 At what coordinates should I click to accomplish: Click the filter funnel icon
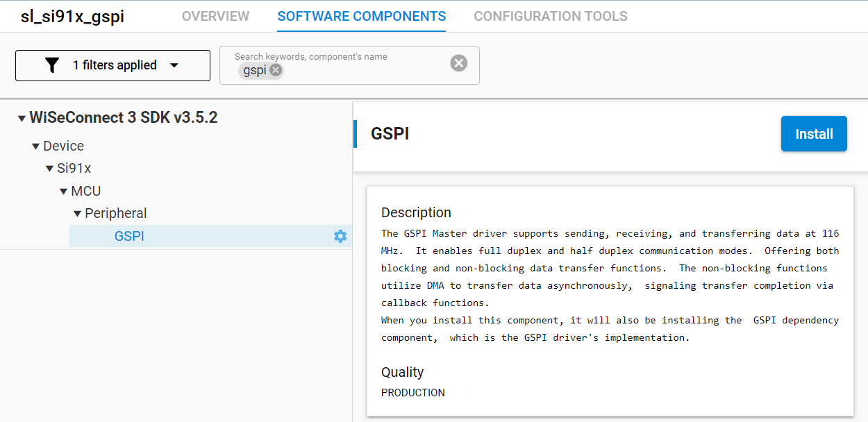tap(51, 65)
